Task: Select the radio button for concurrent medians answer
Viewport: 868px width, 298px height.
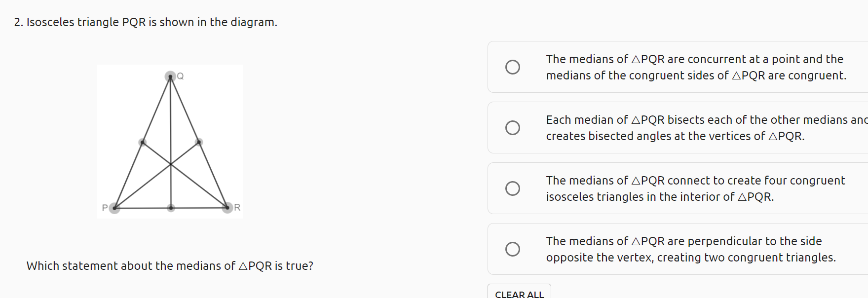Action: pyautogui.click(x=513, y=67)
